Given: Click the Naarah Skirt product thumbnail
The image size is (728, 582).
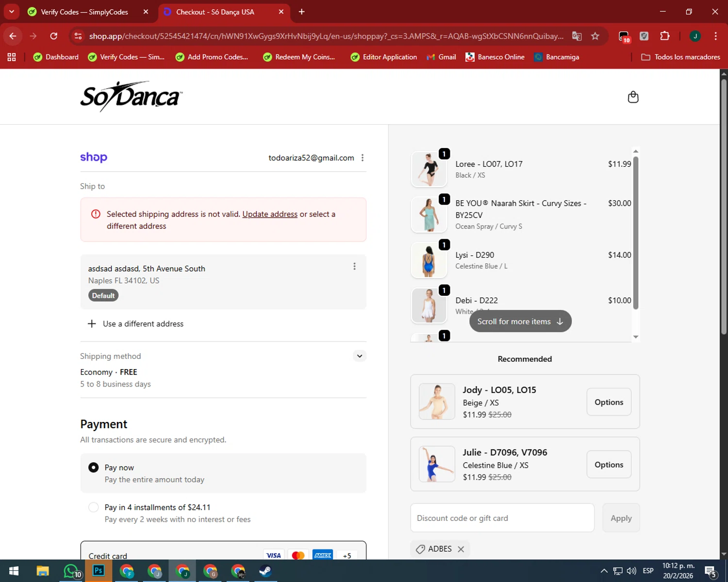Looking at the screenshot, I should click(x=429, y=215).
